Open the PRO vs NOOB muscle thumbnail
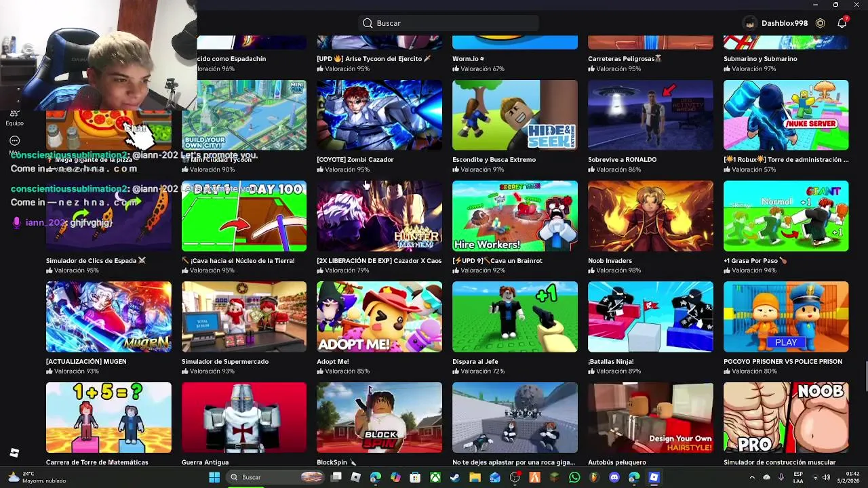The width and height of the screenshot is (868, 488). pos(786,418)
